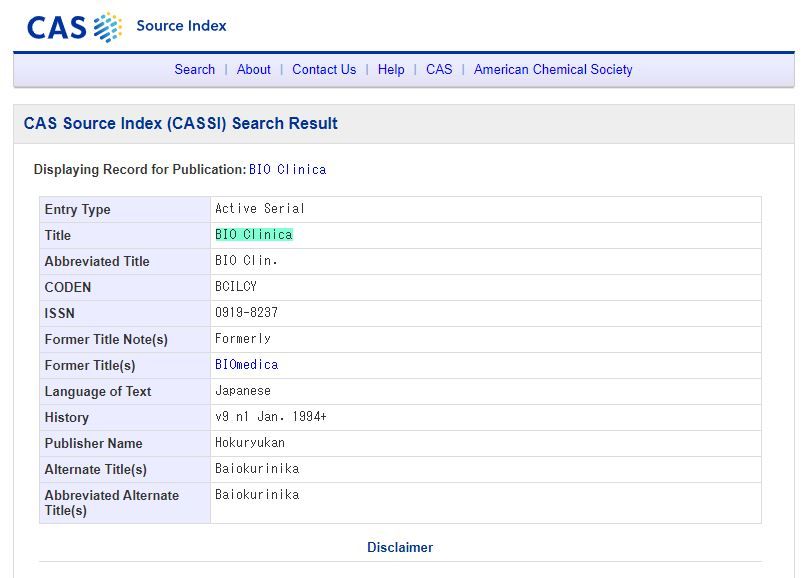Click the BIO Clinica publication link
The height and width of the screenshot is (578, 804).
[x=287, y=169]
